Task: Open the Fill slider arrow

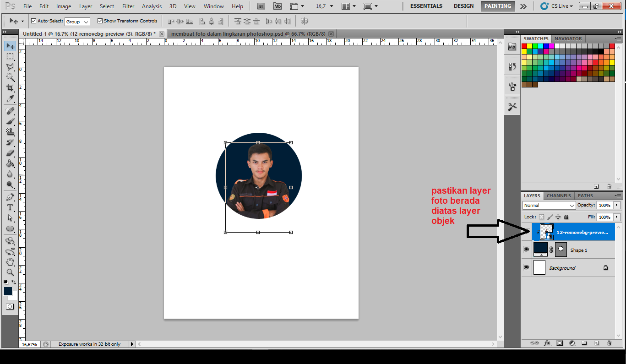Action: coord(617,217)
